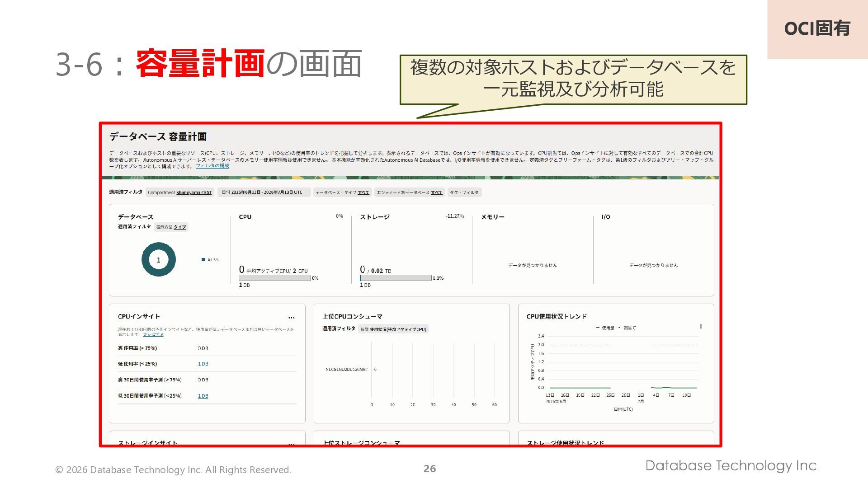
Task: Click the small scroll handle in CPU trend chart
Action: (701, 326)
